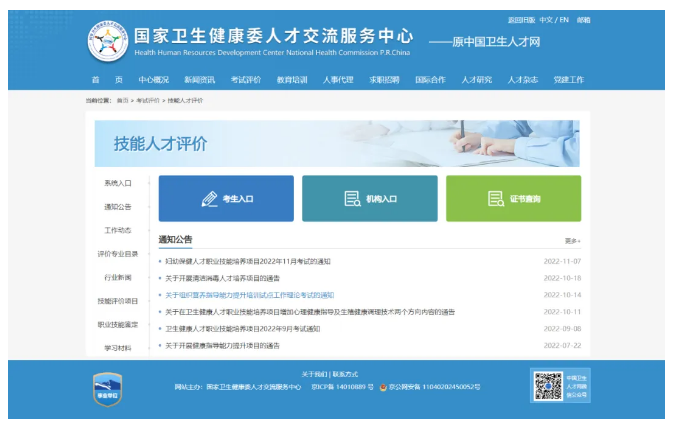This screenshot has width=675, height=430.
Task: Open notice 妇幼保健人才职业技能培养项目2022年11月考试的通知
Action: tap(248, 261)
